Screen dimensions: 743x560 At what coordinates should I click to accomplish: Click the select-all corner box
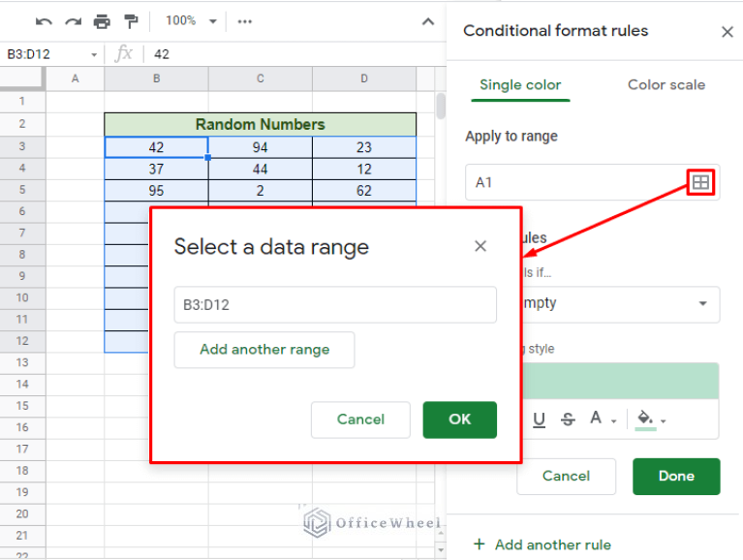(x=22, y=78)
